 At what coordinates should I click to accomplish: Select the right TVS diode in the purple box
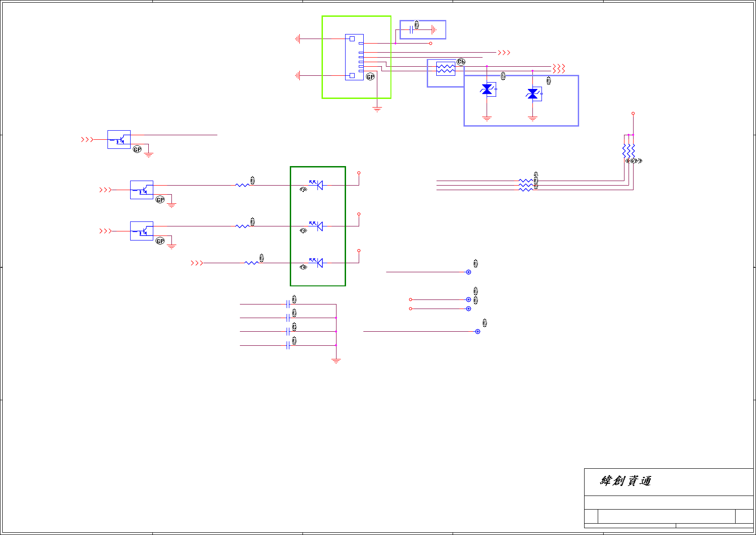533,94
